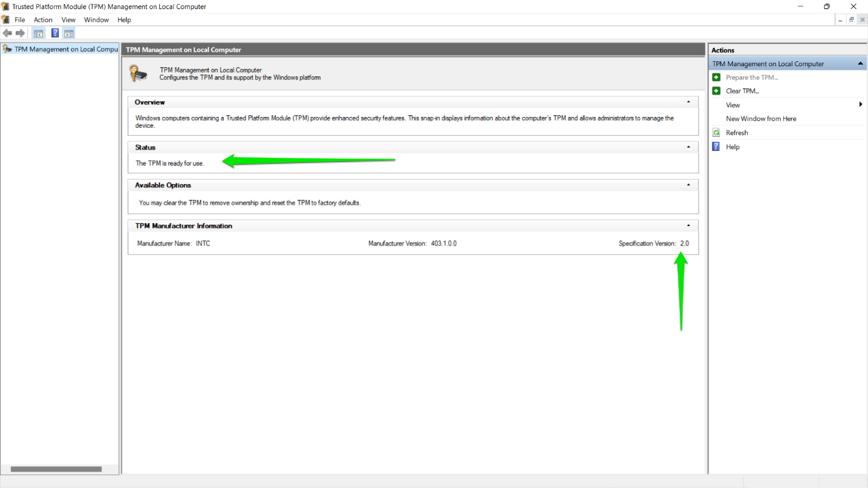Click 'The TPM is ready for use.' status text
868x488 pixels.
tap(170, 163)
